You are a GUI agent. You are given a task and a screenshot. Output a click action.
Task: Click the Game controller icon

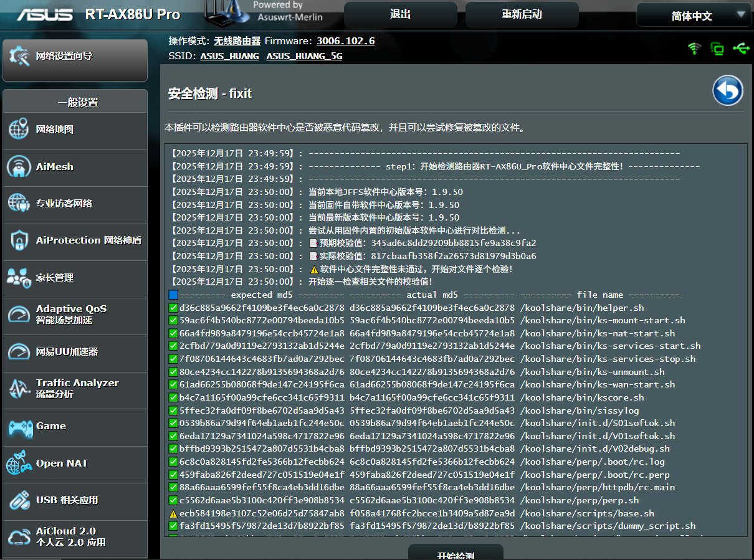(x=19, y=427)
